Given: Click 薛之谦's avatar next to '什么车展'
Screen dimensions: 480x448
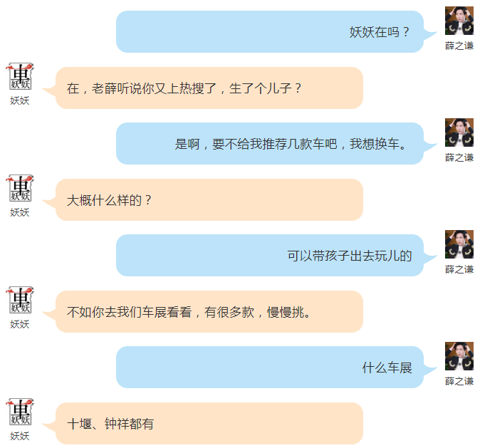Looking at the screenshot, I should (459, 356).
